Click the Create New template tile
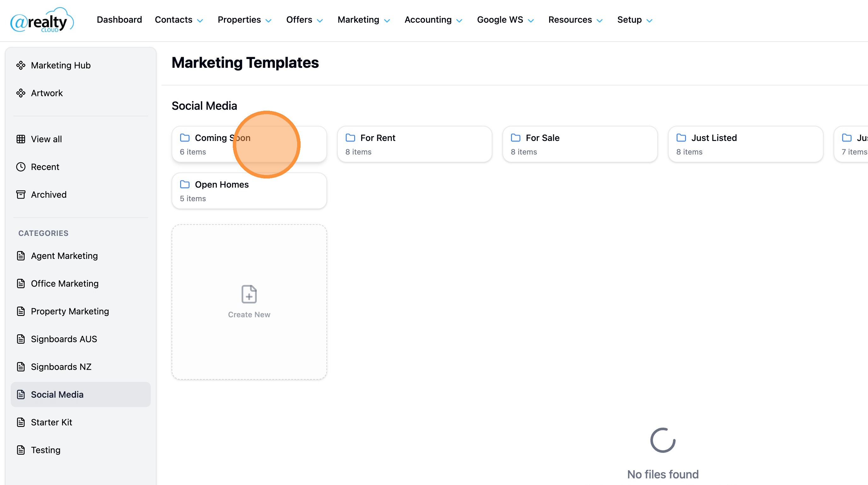This screenshot has height=485, width=868. tap(249, 302)
